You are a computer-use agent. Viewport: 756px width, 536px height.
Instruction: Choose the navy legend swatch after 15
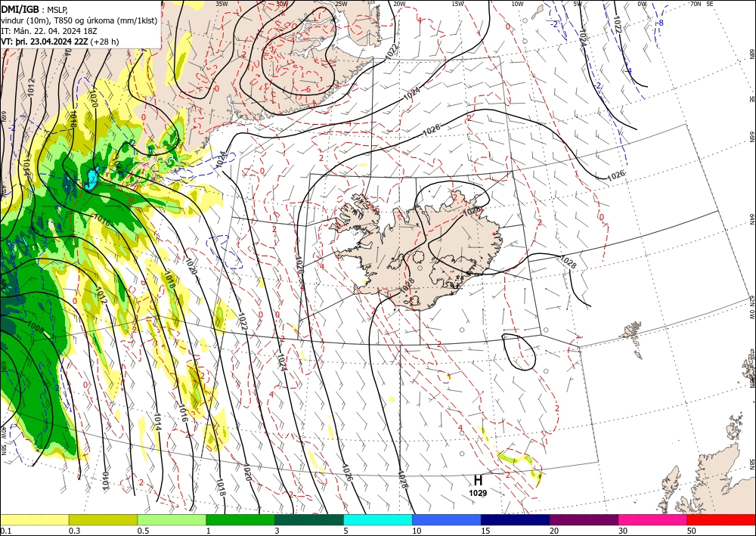pos(516,519)
